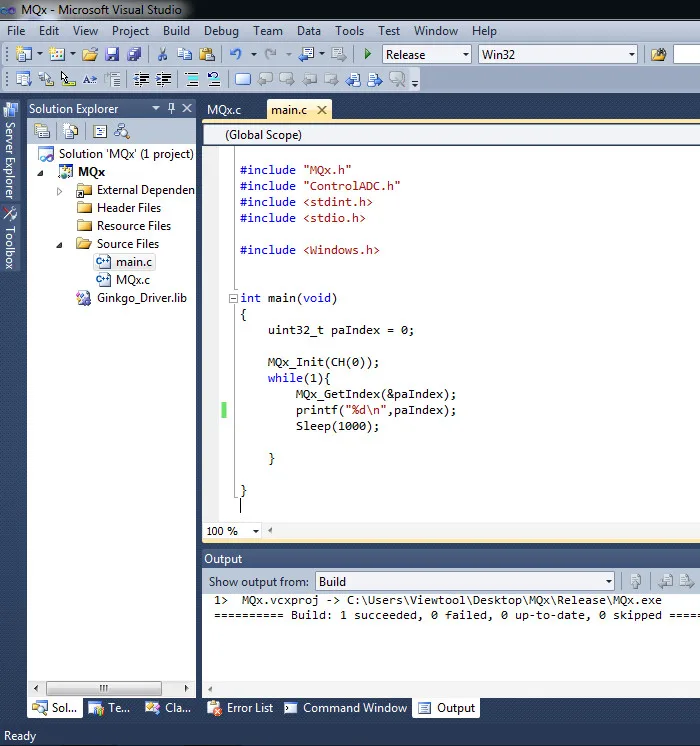The width and height of the screenshot is (700, 746).
Task: Open the Tools menu
Action: (x=349, y=31)
